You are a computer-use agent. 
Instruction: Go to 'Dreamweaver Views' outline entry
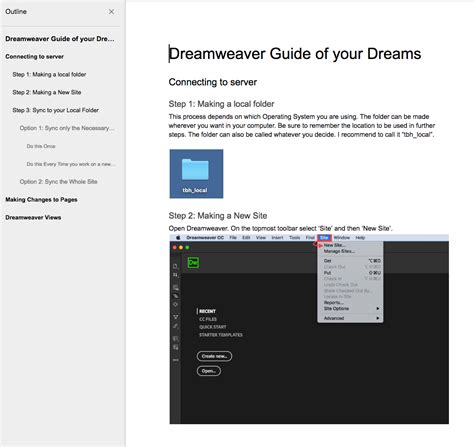(x=33, y=217)
